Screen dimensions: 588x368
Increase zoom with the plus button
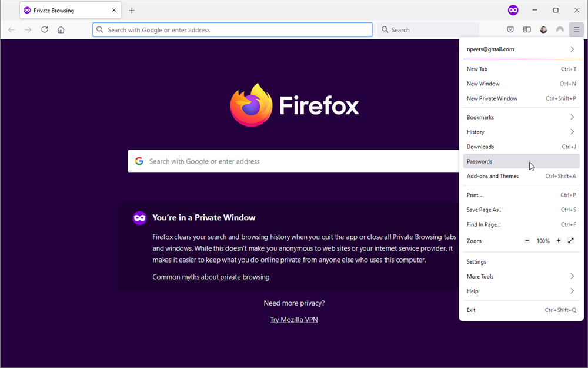(x=558, y=241)
